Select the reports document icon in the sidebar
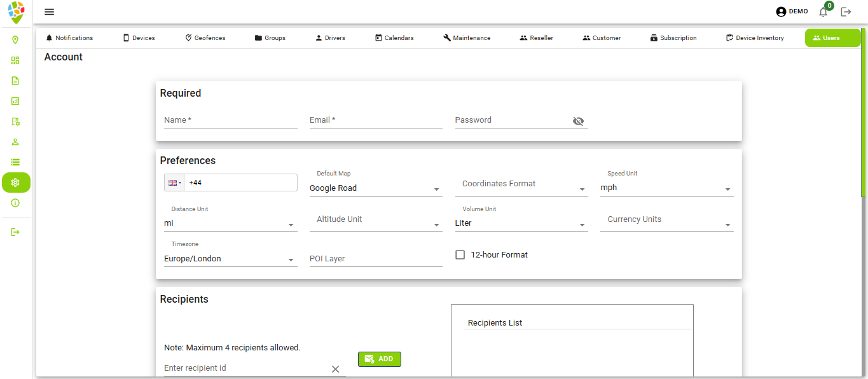Screen dimensions: 868x379 click(16, 81)
